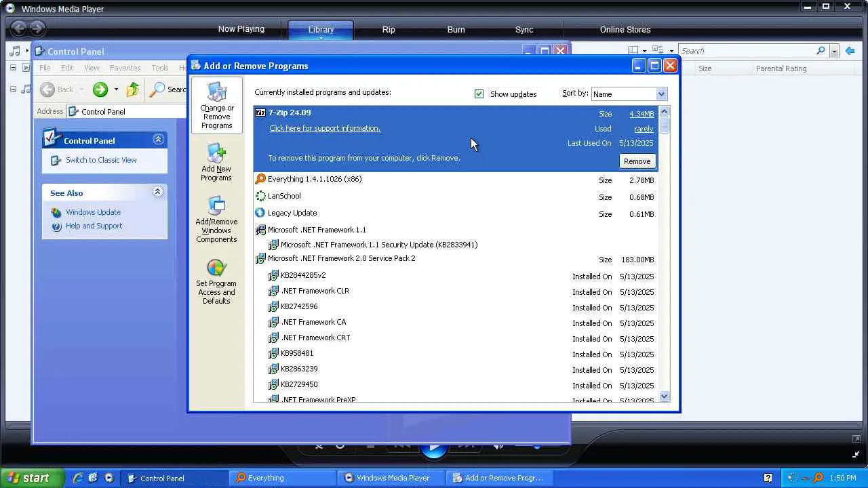Click the Media Player layout options icon
The width and height of the screenshot is (868, 488).
[x=633, y=51]
